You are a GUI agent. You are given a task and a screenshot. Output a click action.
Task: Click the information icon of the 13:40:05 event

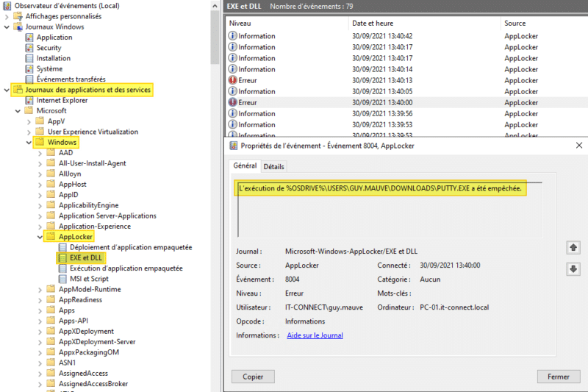click(x=233, y=91)
